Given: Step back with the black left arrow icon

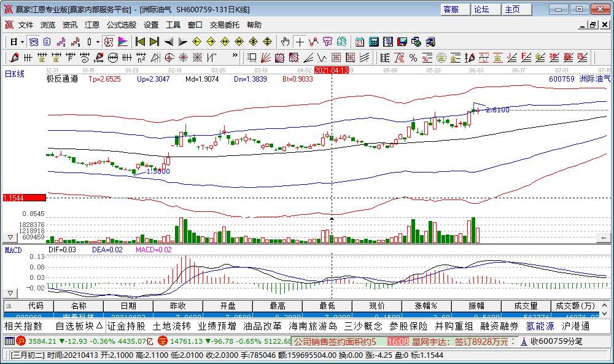Looking at the screenshot, I should (x=169, y=42).
